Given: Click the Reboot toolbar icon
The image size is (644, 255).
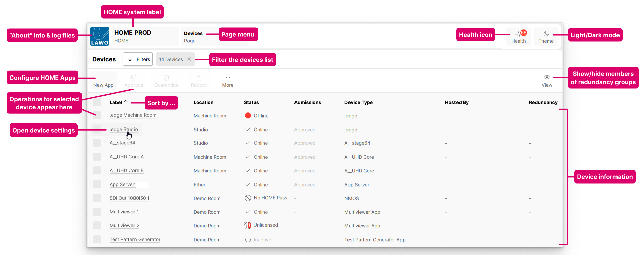Looking at the screenshot, I should click(199, 78).
